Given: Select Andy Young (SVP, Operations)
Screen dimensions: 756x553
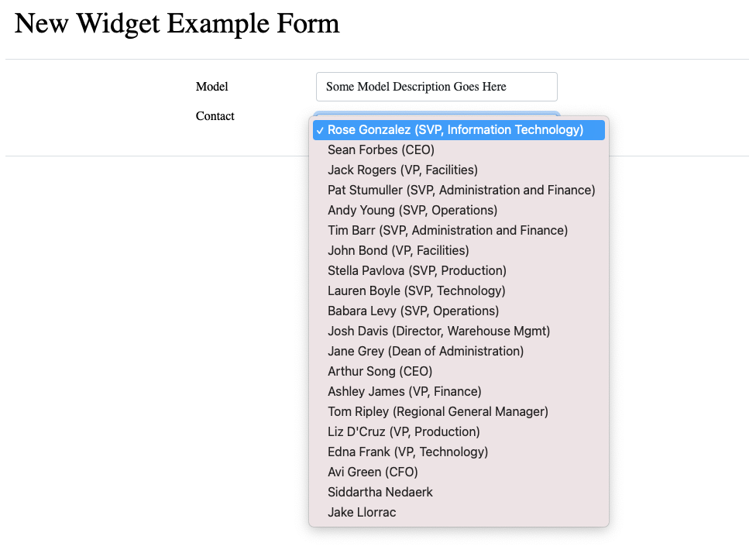Looking at the screenshot, I should point(412,210).
